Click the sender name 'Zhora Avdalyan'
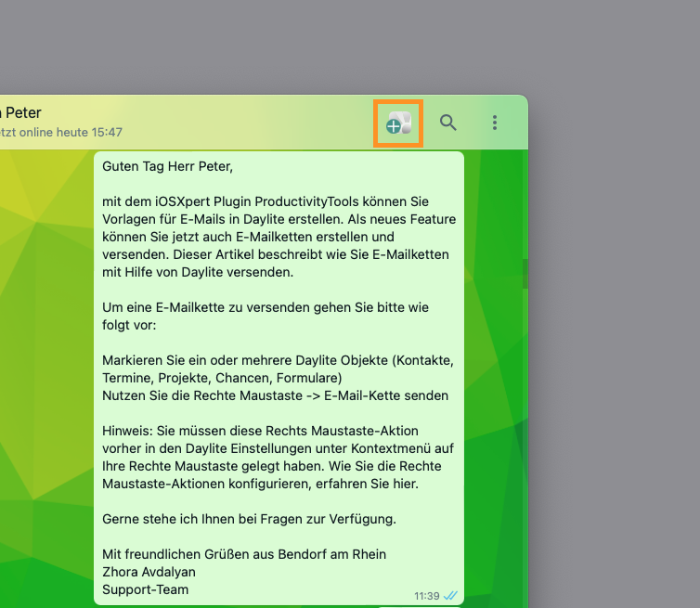The width and height of the screenshot is (700, 608). coord(149,572)
